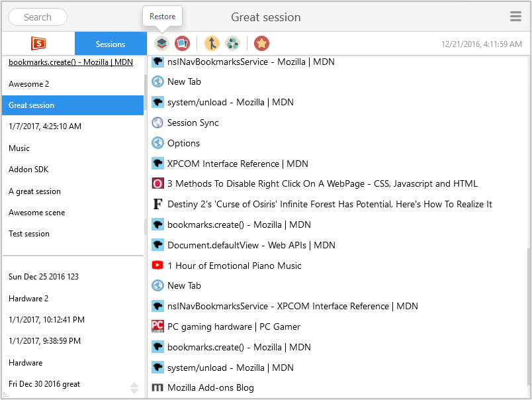Open the hamburger menu
532x400 pixels.
(x=515, y=17)
